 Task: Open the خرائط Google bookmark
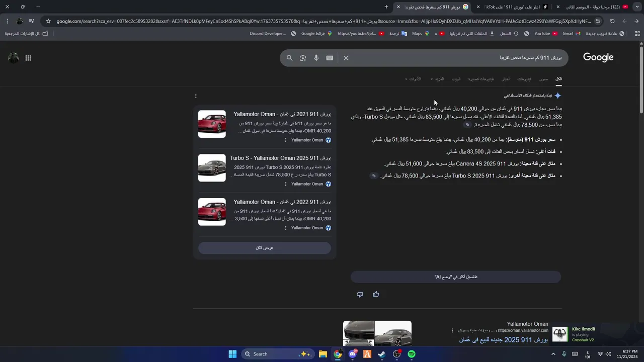coord(317,34)
